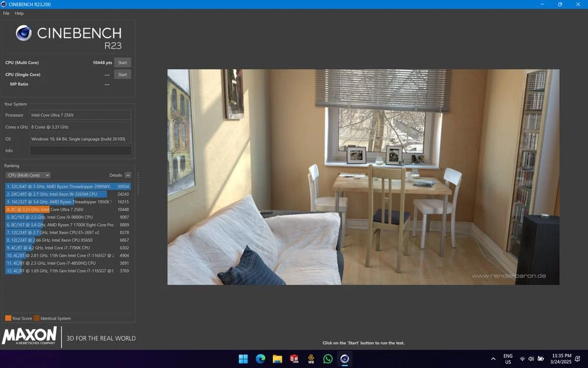Click the Cores x GHz field
The height and width of the screenshot is (368, 588).
(x=81, y=127)
